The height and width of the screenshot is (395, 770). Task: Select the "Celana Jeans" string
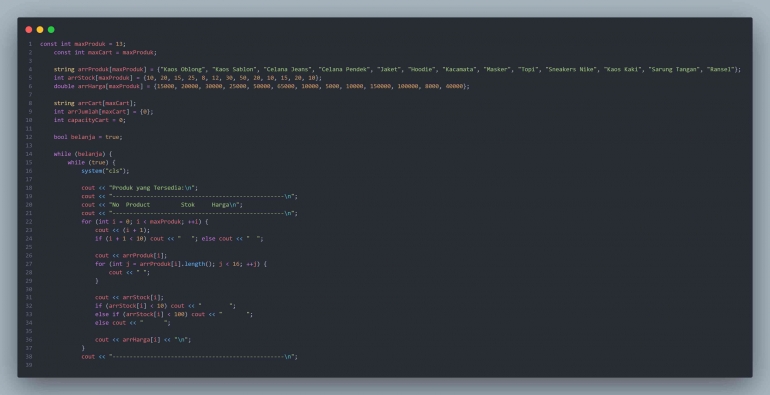[x=288, y=69]
